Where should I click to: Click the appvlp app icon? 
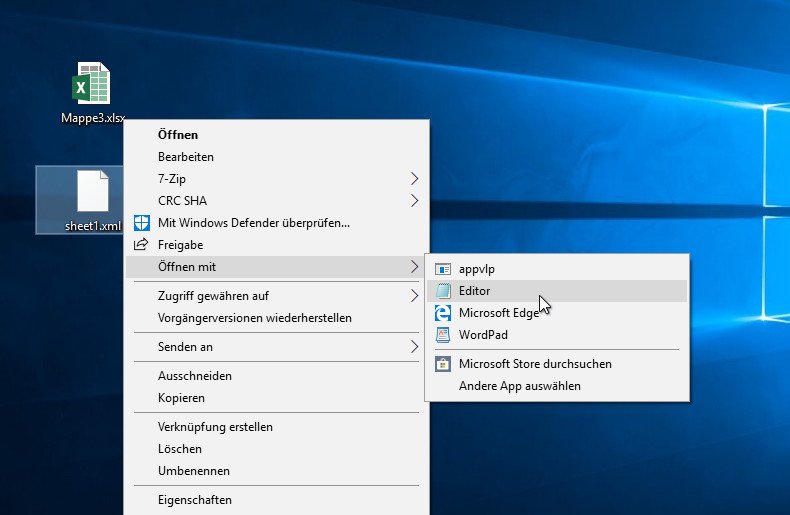(x=443, y=269)
